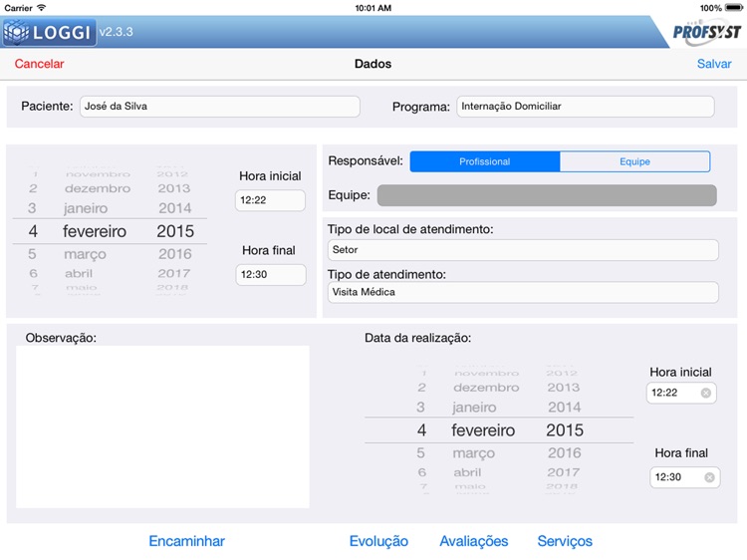Image resolution: width=747 pixels, height=560 pixels.
Task: Select Equipe as Responsável
Action: pyautogui.click(x=635, y=161)
